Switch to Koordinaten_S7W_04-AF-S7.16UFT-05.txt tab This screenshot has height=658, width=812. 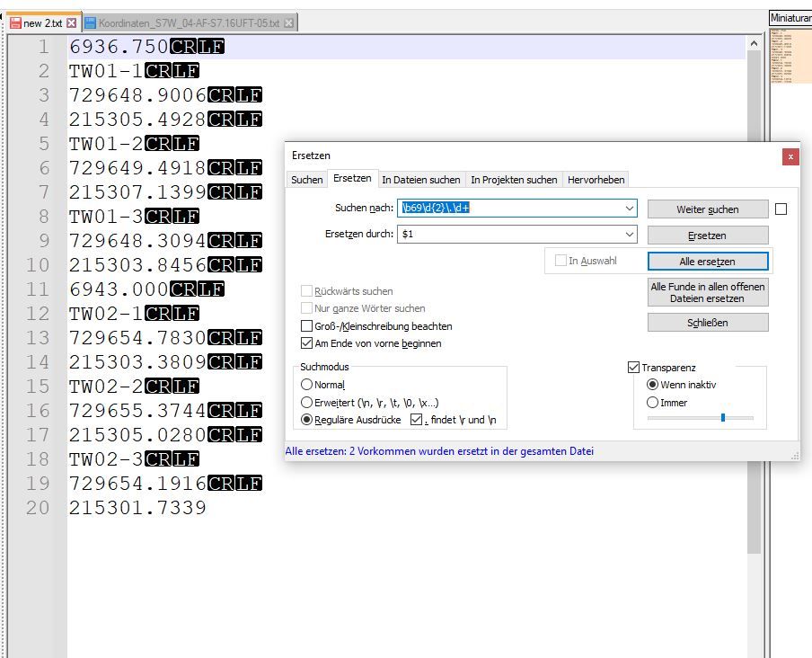click(189, 23)
